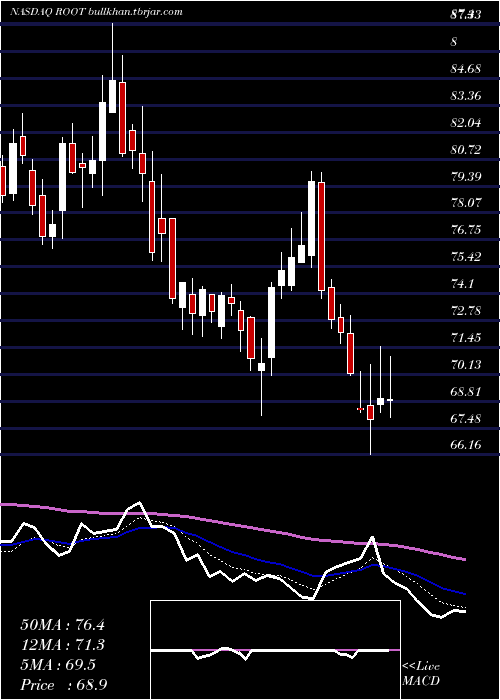Screen dimensions: 500x700
Task: Select the 68.81 price axis label
Action: pyautogui.click(x=465, y=392)
